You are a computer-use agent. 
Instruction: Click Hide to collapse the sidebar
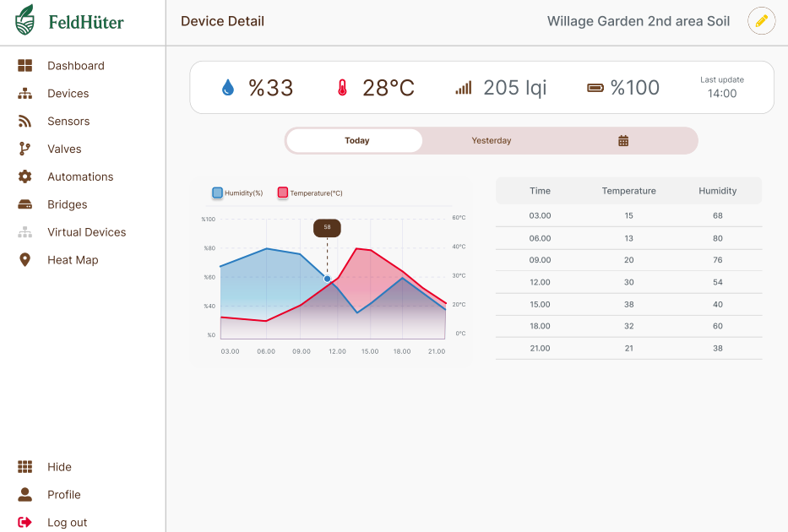[59, 467]
